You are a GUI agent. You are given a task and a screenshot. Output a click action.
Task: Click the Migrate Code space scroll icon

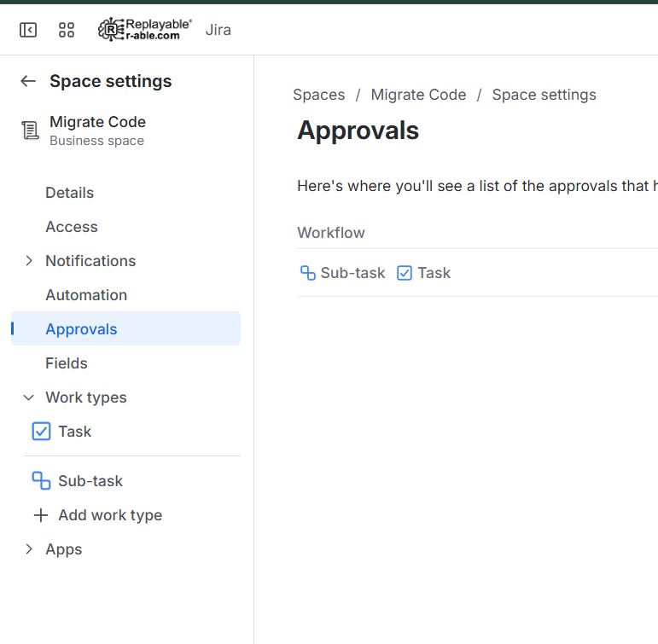click(30, 131)
